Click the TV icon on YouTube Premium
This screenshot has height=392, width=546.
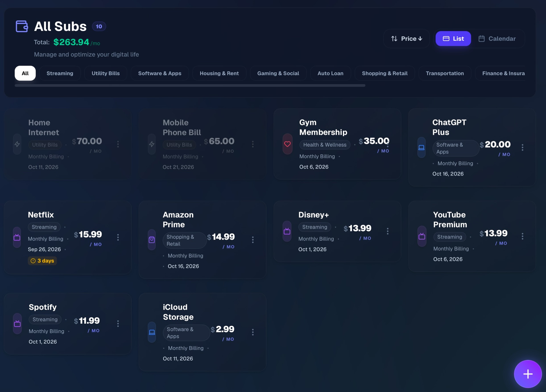click(x=422, y=236)
